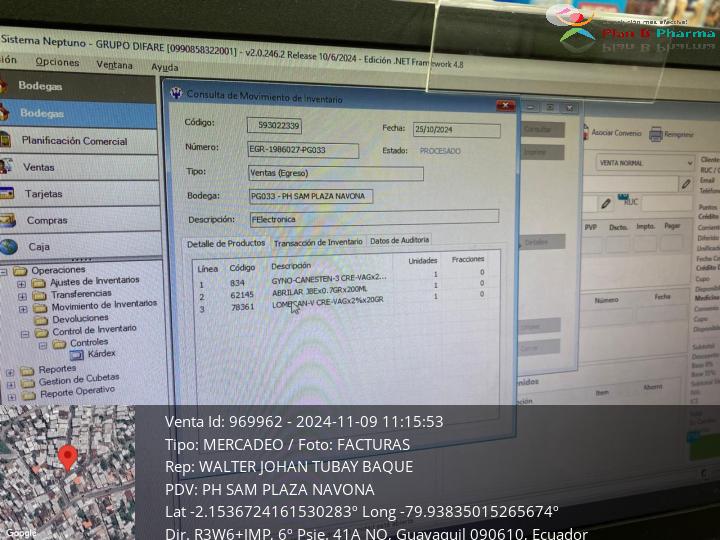Click product code 62145
Image resolution: width=720 pixels, height=540 pixels.
(x=242, y=295)
